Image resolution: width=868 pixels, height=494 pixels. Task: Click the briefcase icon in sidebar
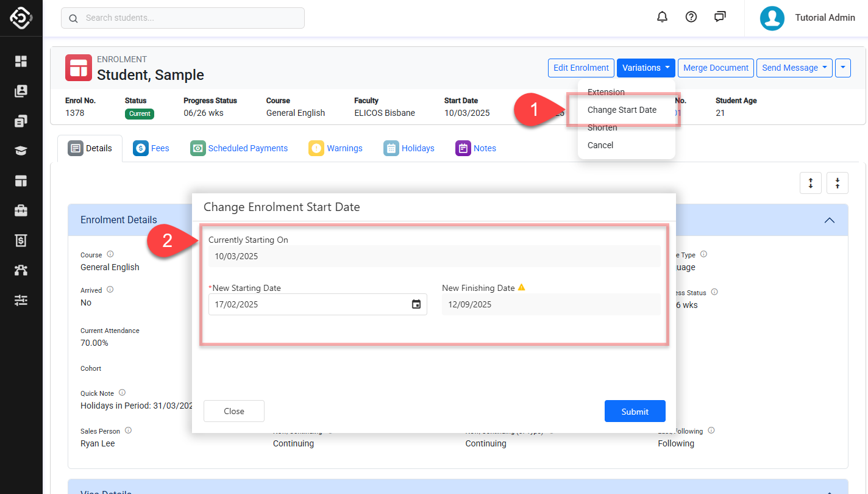coord(21,210)
